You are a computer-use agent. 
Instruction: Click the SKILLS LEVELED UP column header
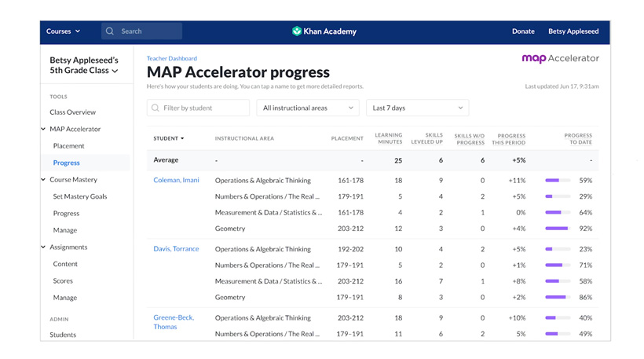[x=427, y=138]
